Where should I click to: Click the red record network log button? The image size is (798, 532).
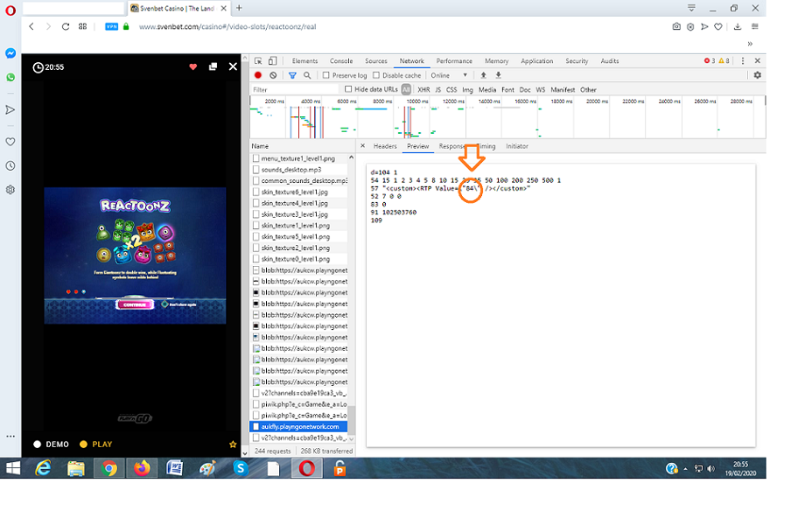[x=258, y=75]
